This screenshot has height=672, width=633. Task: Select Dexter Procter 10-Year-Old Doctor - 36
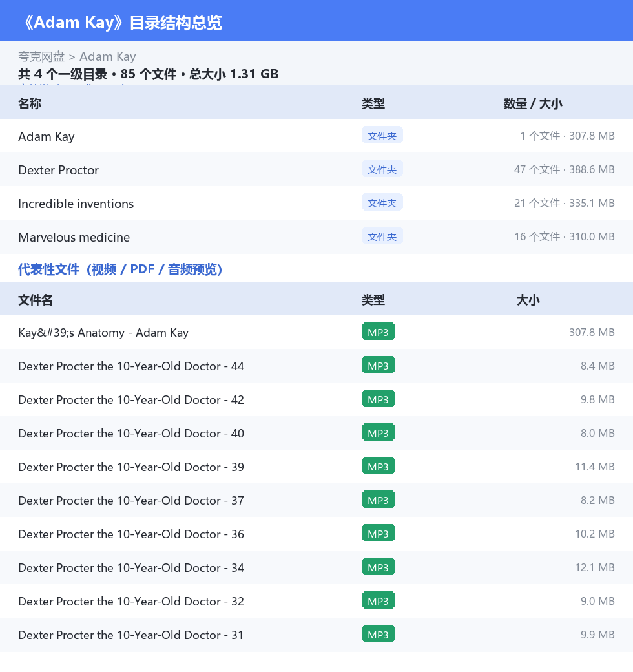(x=316, y=534)
